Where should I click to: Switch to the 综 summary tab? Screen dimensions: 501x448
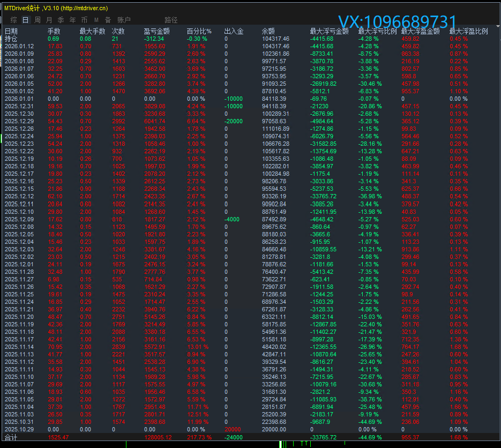pos(14,20)
